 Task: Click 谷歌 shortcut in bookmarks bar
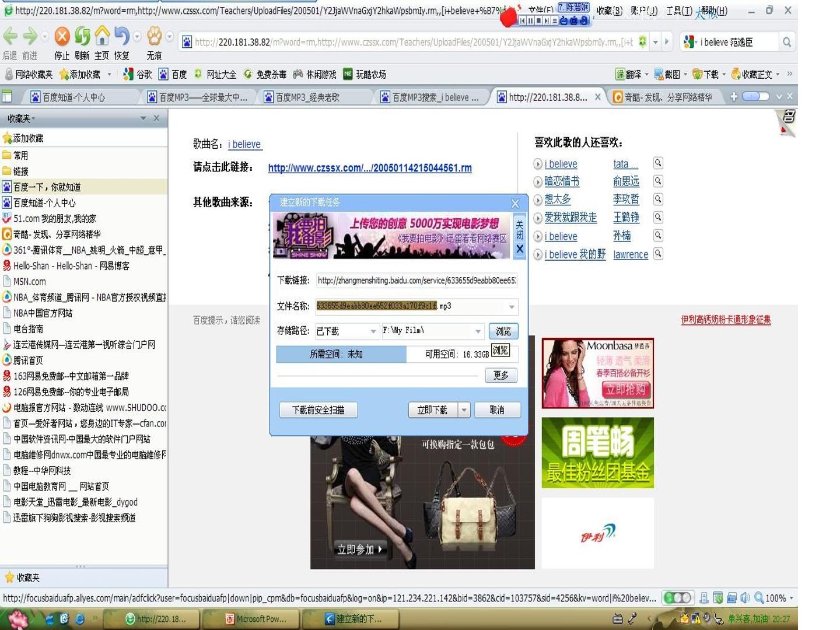point(138,74)
